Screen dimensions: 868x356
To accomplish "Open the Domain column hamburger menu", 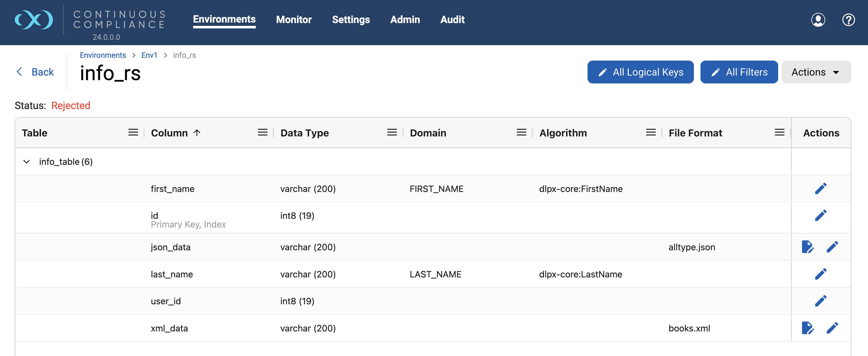I will [x=521, y=133].
